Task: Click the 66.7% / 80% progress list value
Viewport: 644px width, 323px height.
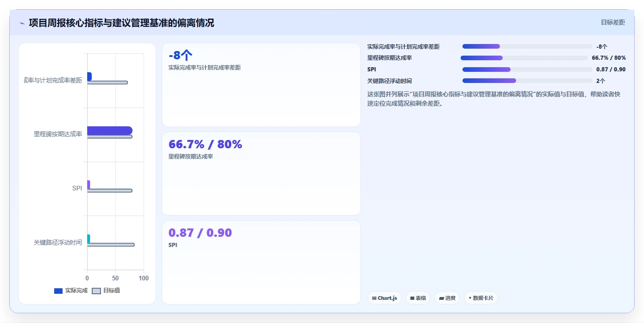Action: pyautogui.click(x=609, y=58)
